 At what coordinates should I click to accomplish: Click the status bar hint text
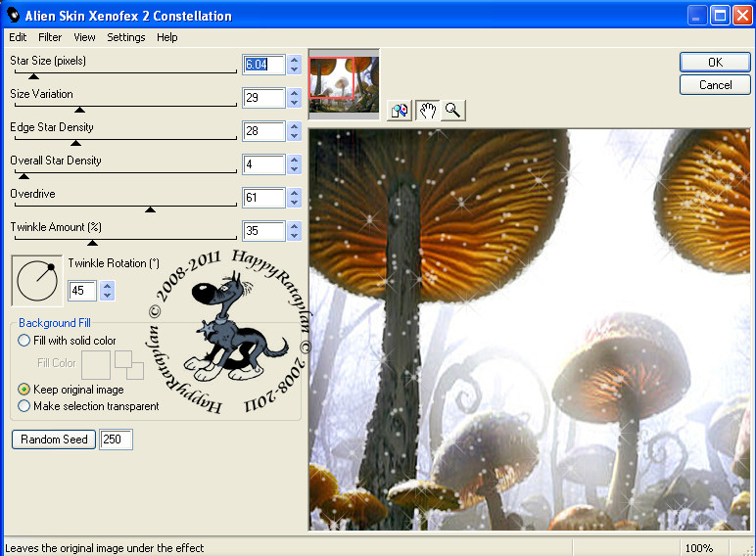coord(104,548)
